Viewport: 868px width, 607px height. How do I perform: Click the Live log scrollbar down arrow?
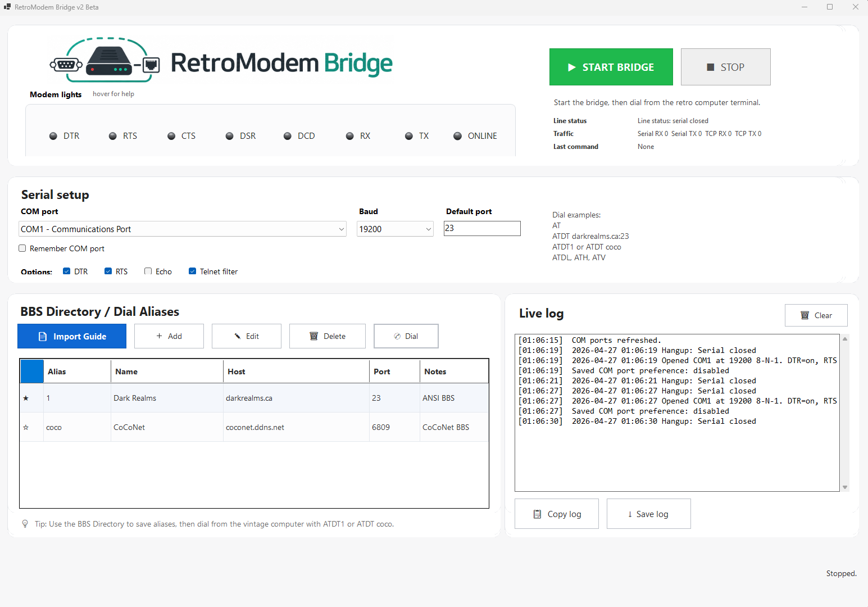[x=845, y=487]
